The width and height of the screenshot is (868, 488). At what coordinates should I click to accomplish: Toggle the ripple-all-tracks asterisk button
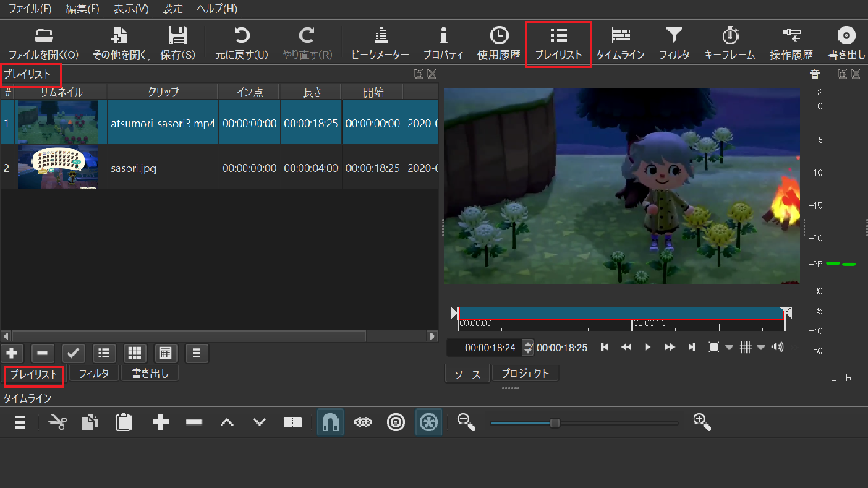coord(429,423)
